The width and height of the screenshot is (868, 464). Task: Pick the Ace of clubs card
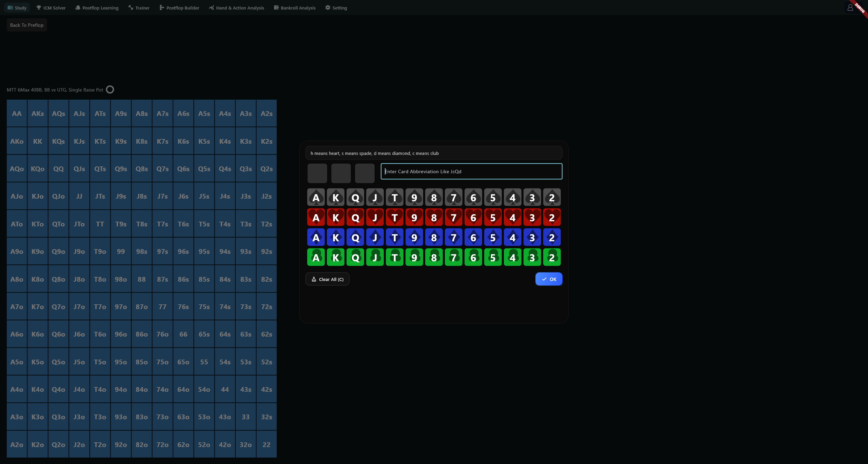pyautogui.click(x=316, y=257)
